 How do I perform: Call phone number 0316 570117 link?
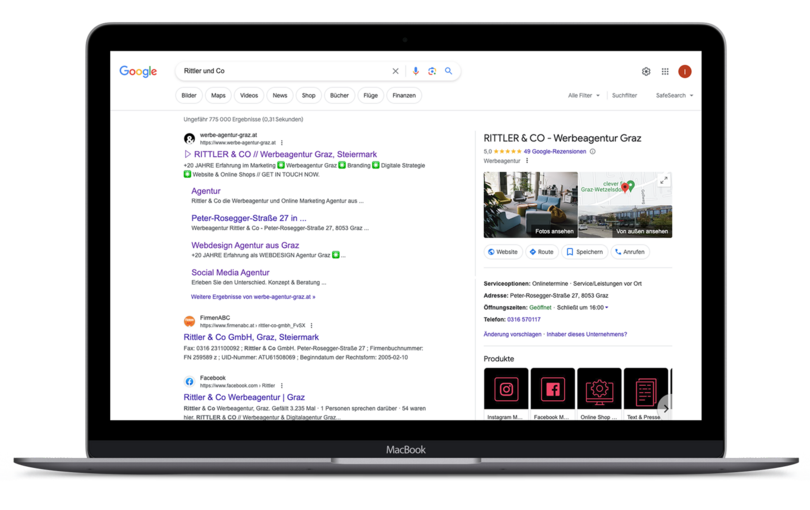coord(524,319)
